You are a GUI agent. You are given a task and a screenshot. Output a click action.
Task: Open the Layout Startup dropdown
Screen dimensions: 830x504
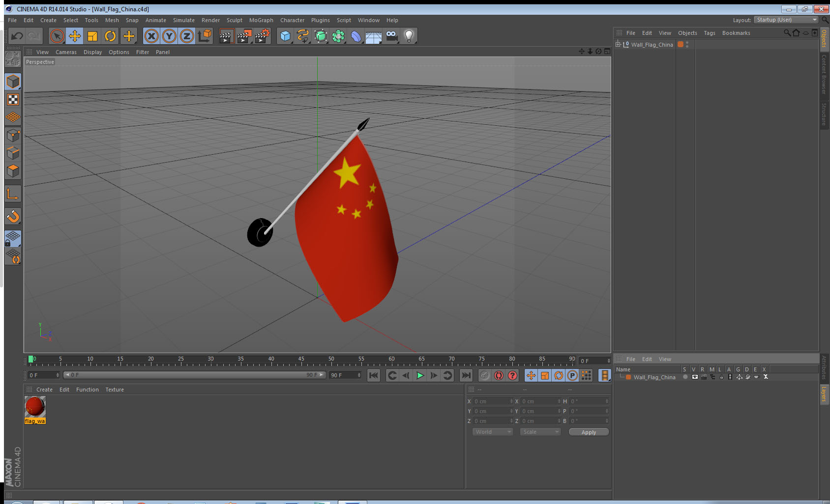[x=786, y=20]
